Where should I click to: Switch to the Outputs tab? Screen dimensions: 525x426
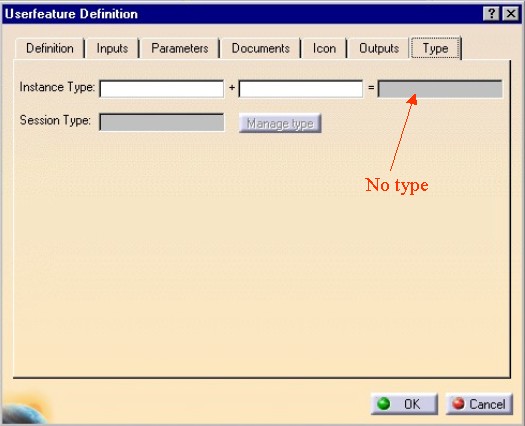click(x=379, y=49)
